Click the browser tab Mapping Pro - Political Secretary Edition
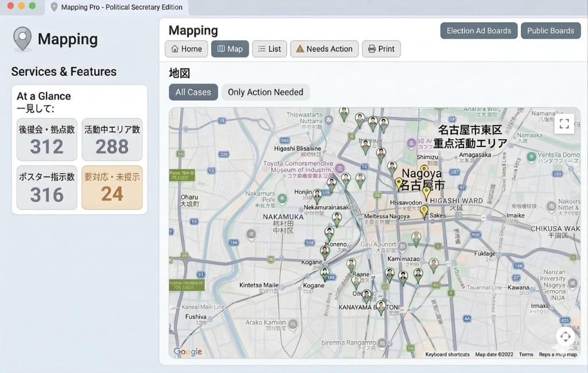 117,7
